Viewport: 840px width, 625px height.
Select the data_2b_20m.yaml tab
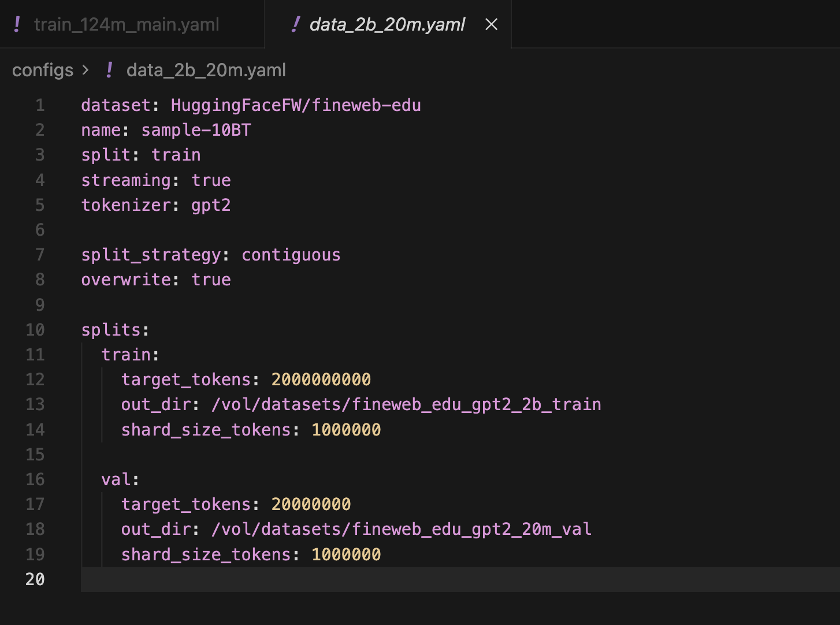[x=387, y=24]
